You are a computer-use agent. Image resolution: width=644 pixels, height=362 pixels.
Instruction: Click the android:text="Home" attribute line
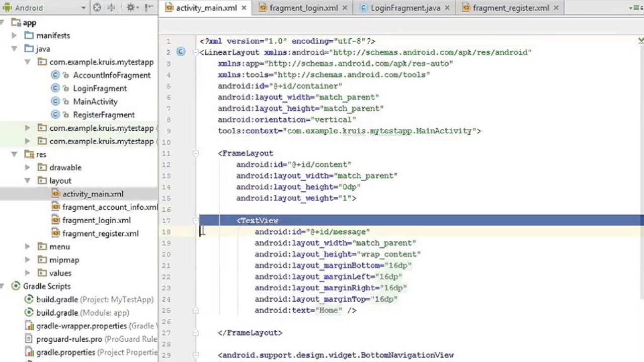[x=305, y=311]
